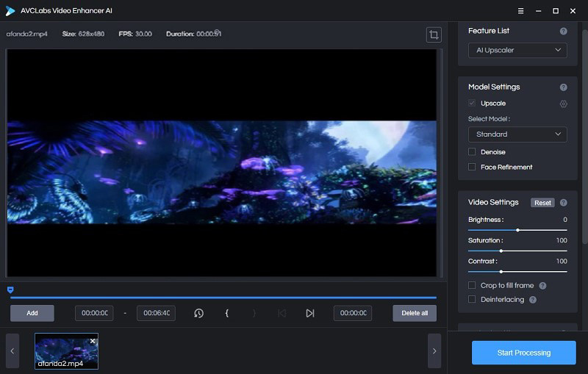This screenshot has width=588, height=374.
Task: Open Model Settings help icon
Action: coord(563,87)
